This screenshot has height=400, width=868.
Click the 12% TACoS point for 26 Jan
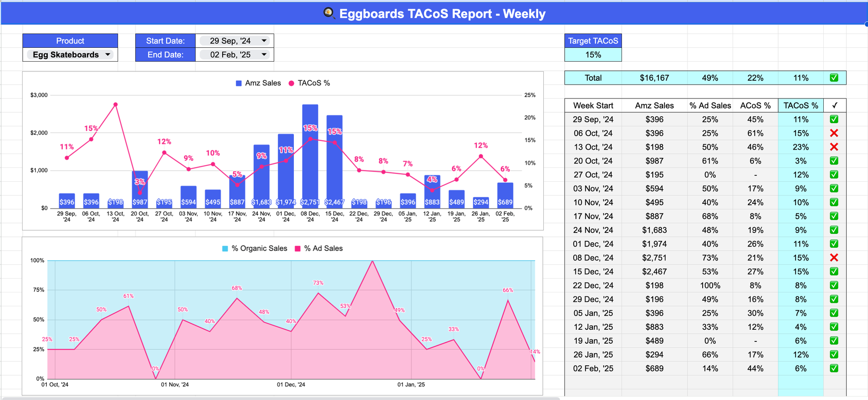point(481,157)
